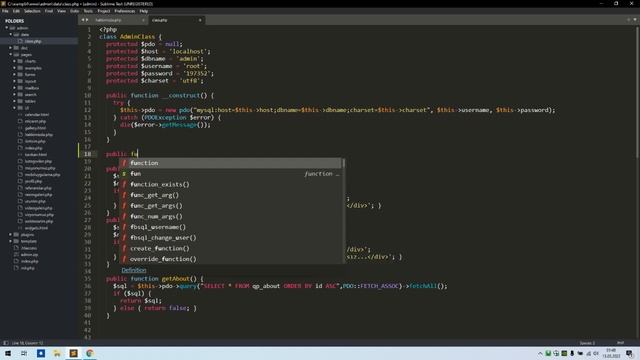640x360 pixels.
Task: Collapse the admin root folder
Action: (x=7, y=28)
